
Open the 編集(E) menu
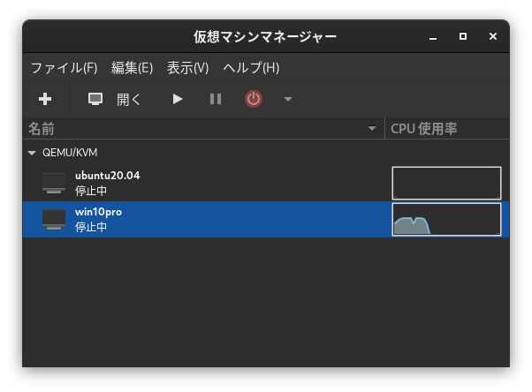pyautogui.click(x=133, y=68)
